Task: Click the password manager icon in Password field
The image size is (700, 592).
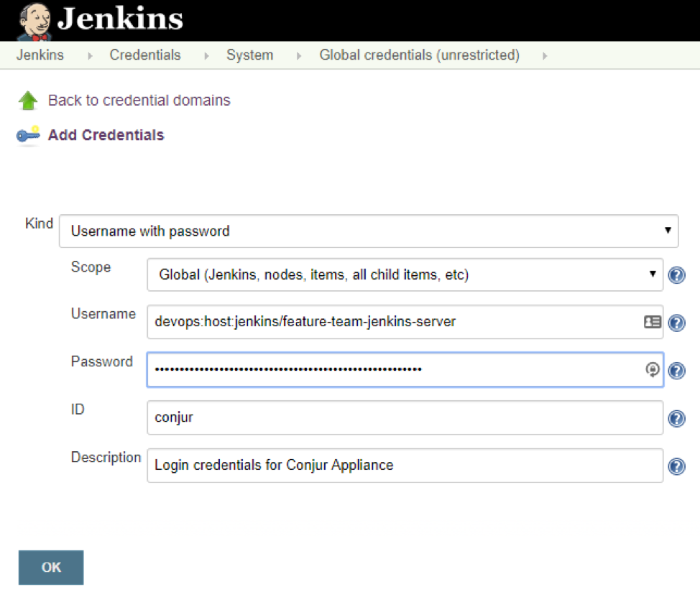Action: click(653, 369)
